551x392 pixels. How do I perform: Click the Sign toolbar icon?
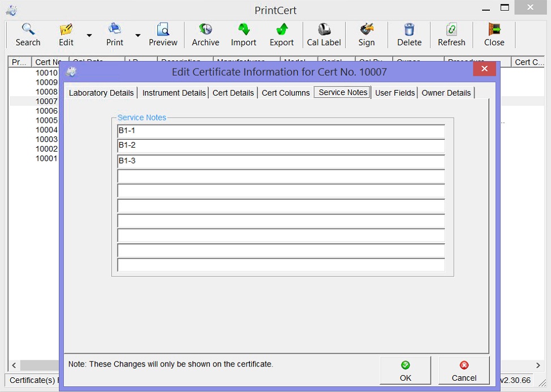(x=366, y=35)
